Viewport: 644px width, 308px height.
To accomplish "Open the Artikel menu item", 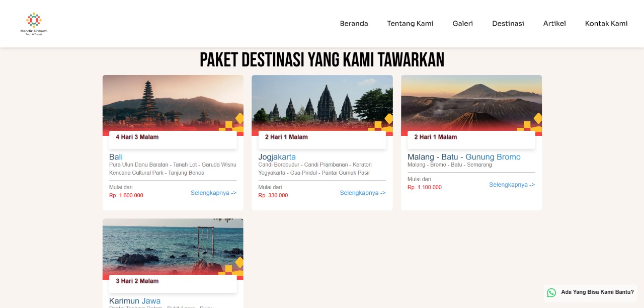I will 554,24.
